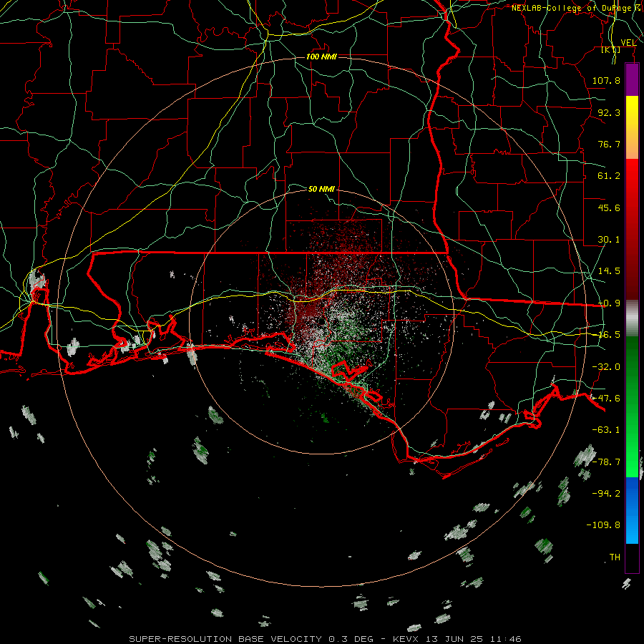Click the -109.8 velocity scale value

pos(603,525)
